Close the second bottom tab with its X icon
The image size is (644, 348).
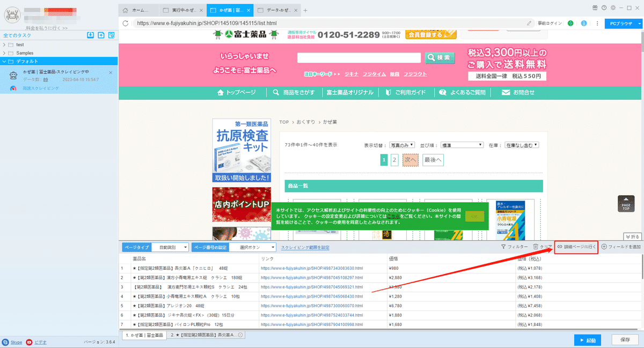pos(240,335)
